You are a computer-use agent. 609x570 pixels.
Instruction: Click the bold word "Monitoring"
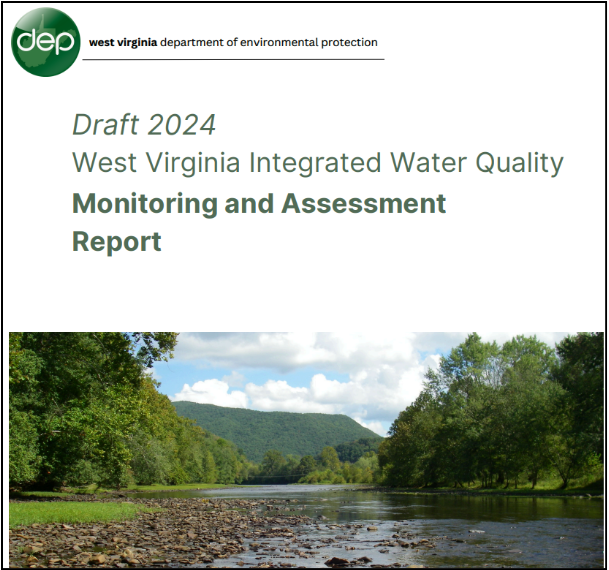145,203
